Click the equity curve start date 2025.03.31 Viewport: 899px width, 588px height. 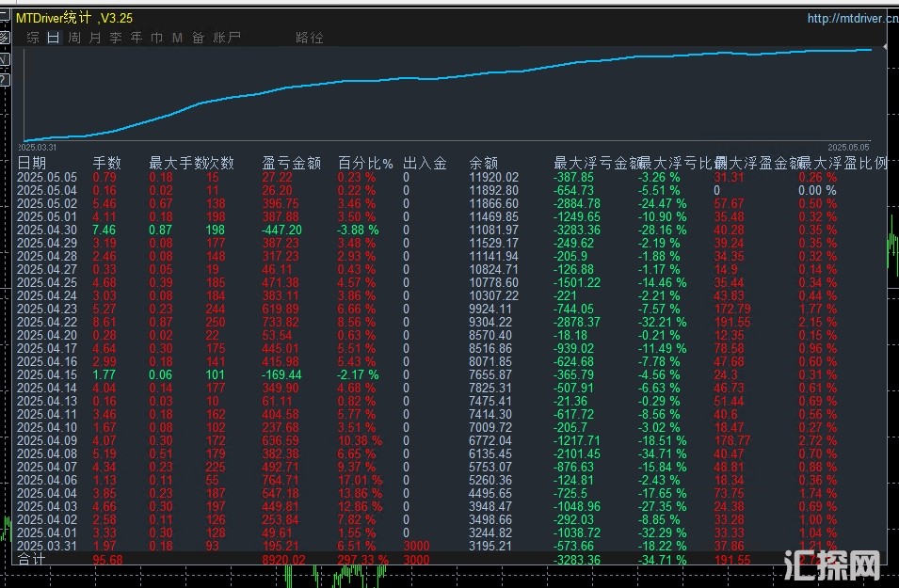click(38, 148)
